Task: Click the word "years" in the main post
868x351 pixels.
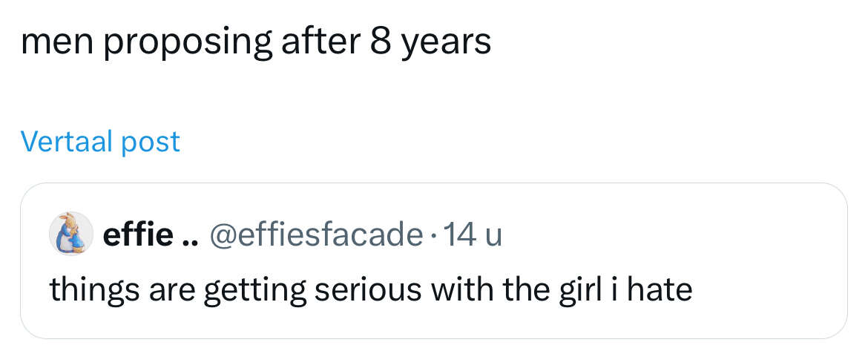Action: tap(447, 44)
